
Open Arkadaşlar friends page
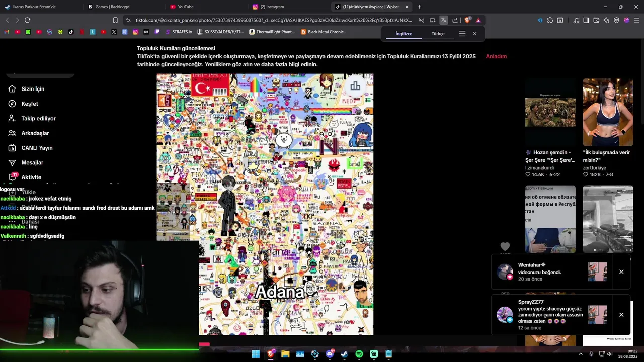coord(28,133)
